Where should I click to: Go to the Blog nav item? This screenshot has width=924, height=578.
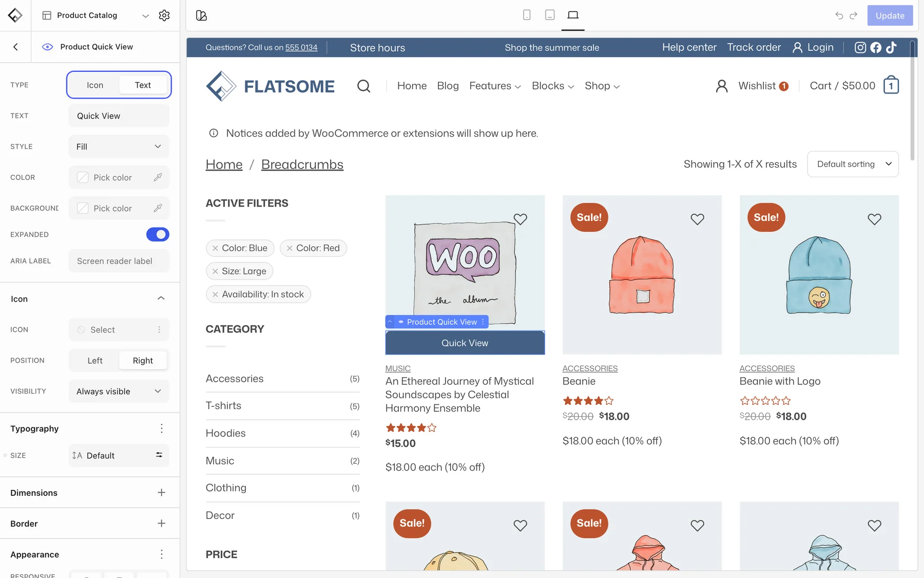pyautogui.click(x=448, y=86)
